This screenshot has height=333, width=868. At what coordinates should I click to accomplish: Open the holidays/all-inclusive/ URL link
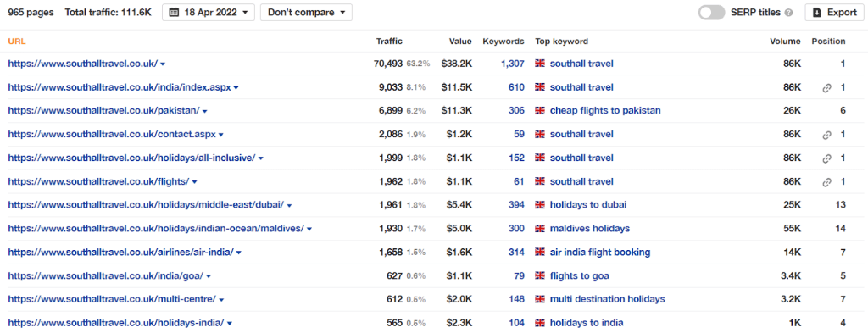131,158
